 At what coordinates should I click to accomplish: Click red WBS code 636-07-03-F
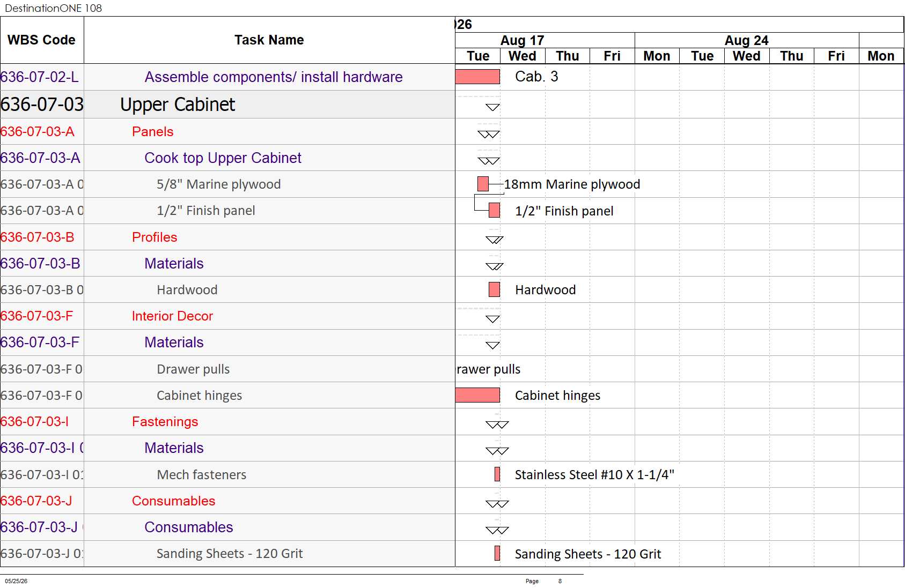36,316
